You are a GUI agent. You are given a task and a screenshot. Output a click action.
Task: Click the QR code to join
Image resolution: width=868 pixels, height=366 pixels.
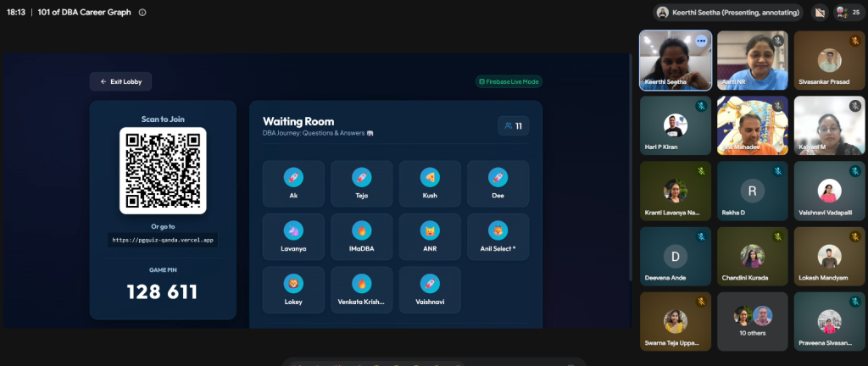(163, 170)
